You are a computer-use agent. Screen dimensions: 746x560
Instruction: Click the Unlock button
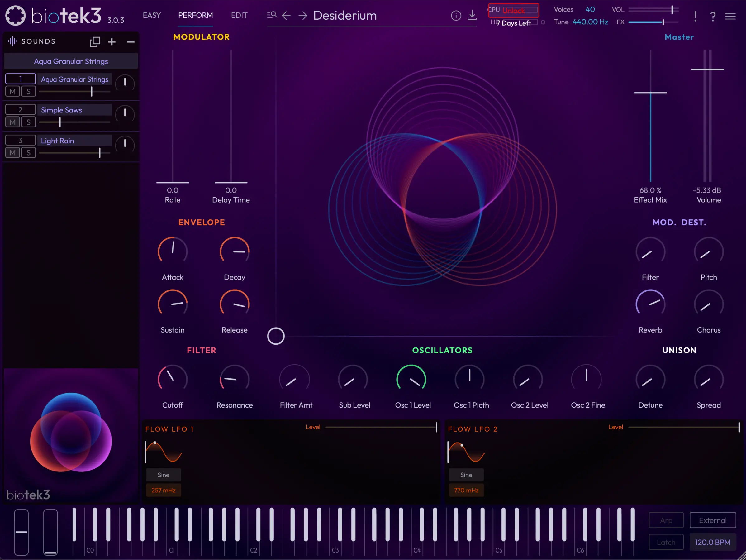[x=513, y=10]
